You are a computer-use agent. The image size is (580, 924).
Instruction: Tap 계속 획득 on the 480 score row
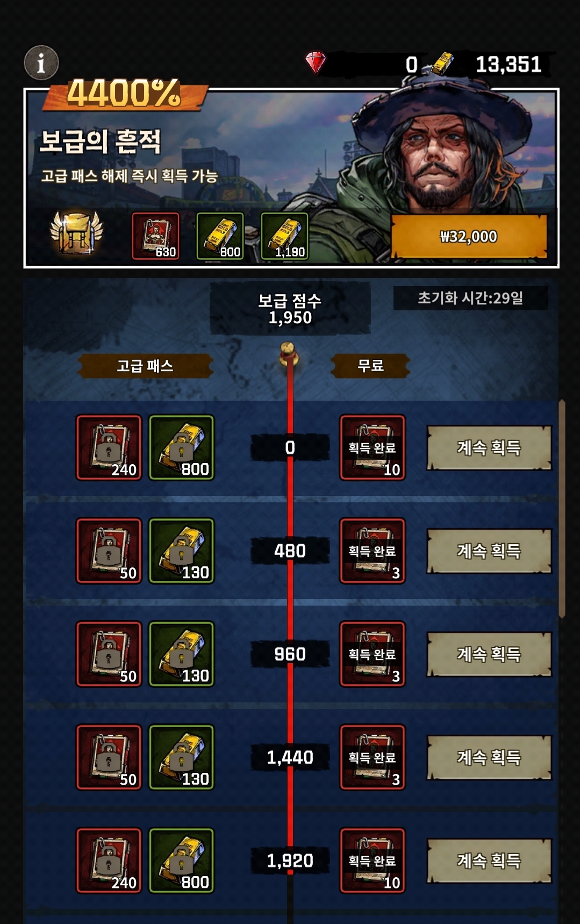[x=489, y=551]
